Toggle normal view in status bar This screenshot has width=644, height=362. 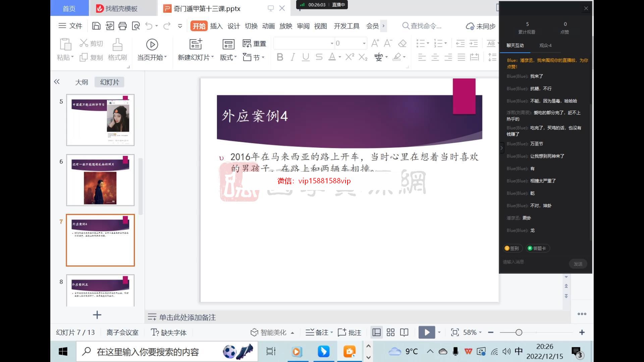[x=377, y=332]
